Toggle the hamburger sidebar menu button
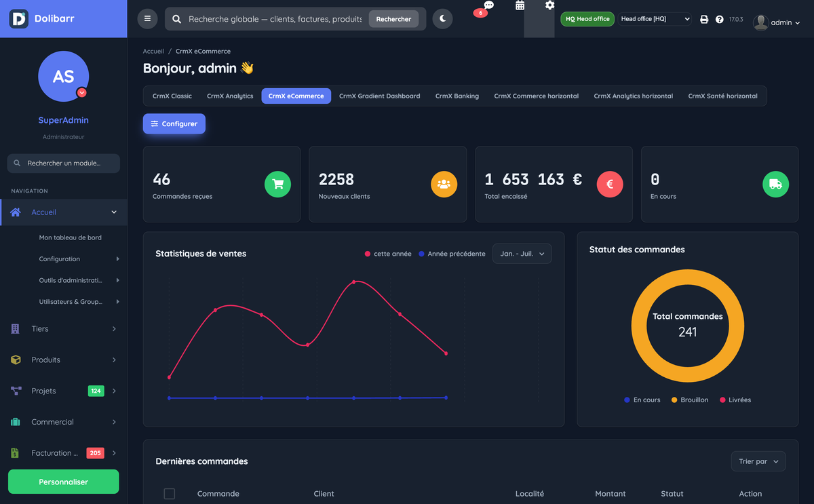Viewport: 814px width, 504px height. pyautogui.click(x=147, y=19)
